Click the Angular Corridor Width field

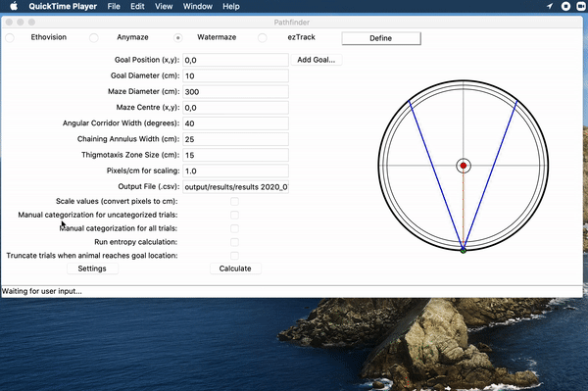click(x=235, y=123)
